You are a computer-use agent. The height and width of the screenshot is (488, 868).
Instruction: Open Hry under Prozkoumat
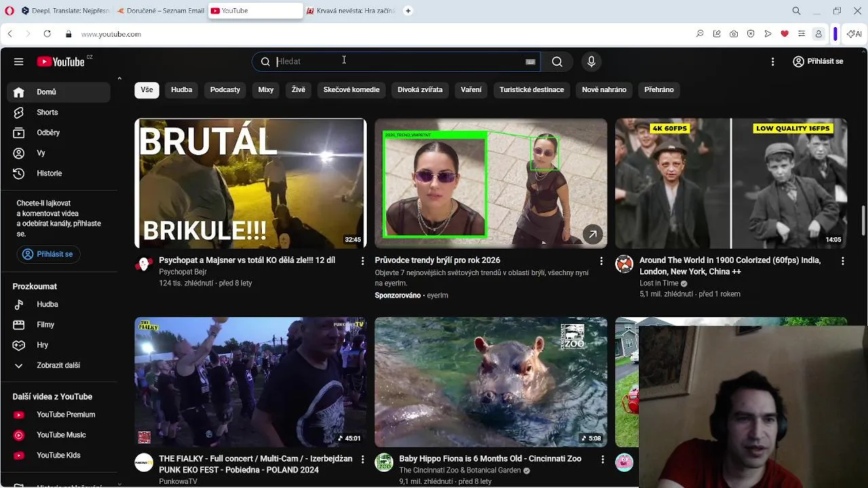tap(58, 345)
